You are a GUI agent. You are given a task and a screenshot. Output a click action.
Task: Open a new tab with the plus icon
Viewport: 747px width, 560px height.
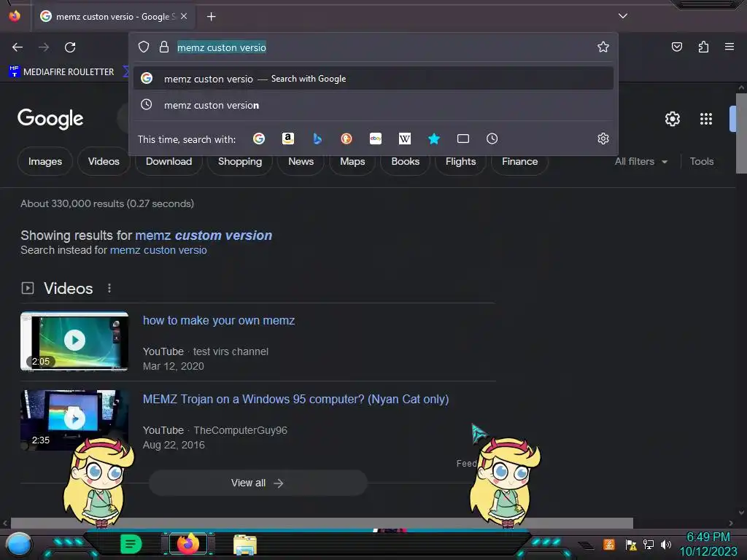[x=211, y=17]
